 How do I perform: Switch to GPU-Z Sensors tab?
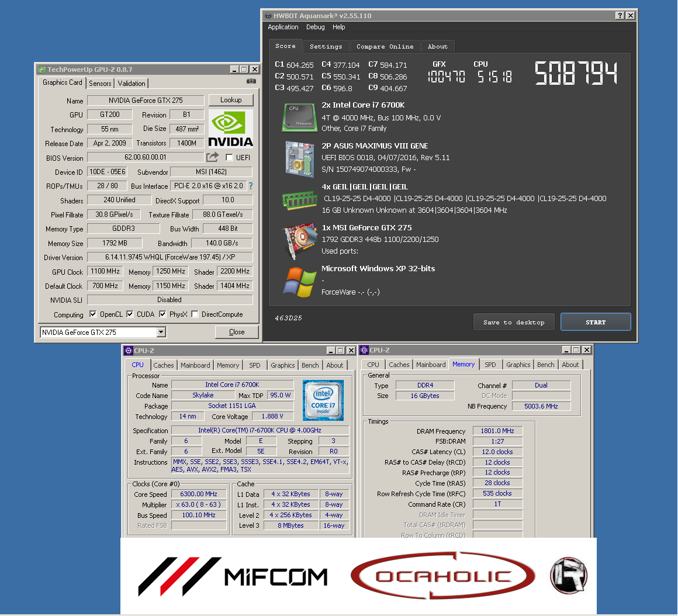point(101,84)
